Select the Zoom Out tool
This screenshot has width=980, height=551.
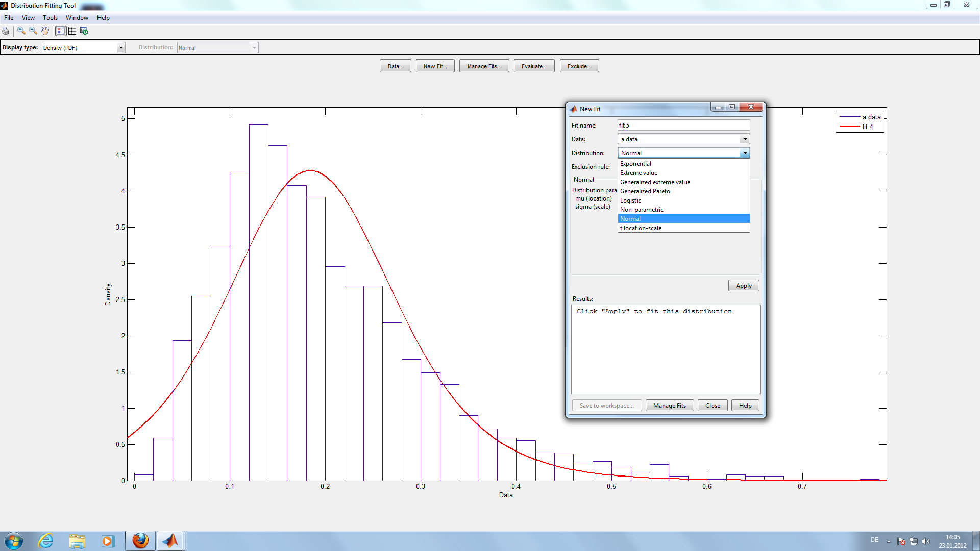pyautogui.click(x=33, y=31)
